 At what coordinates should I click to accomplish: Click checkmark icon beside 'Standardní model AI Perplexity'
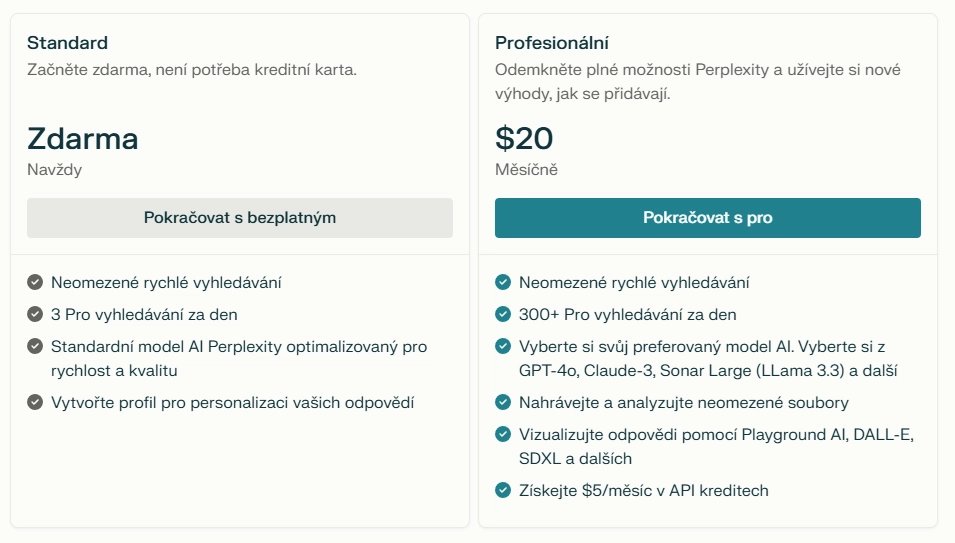[x=35, y=346]
